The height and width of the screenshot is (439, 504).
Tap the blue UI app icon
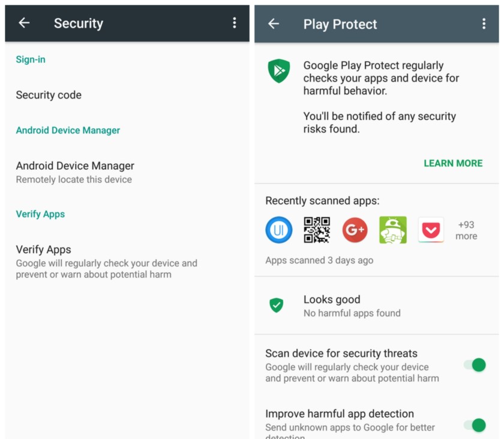(278, 230)
